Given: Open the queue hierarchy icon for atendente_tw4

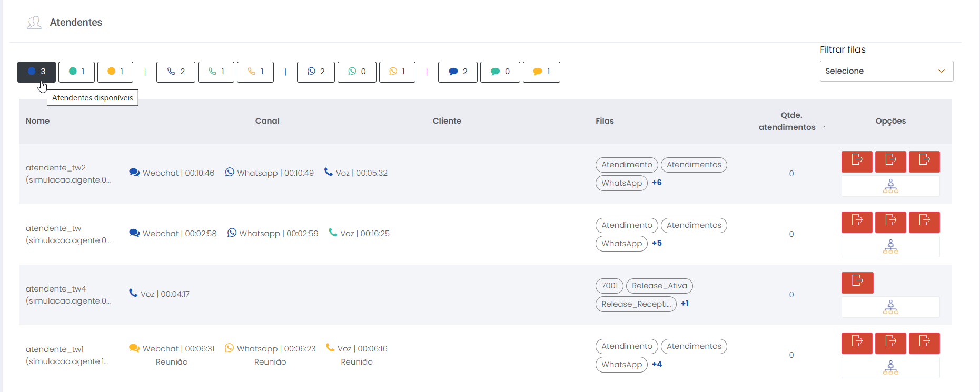Looking at the screenshot, I should click(890, 307).
